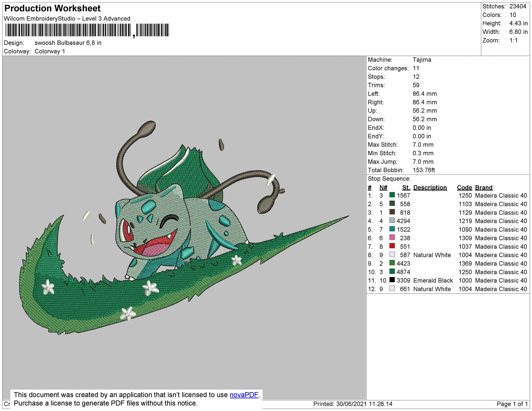Select the teal swatch beside 1522 stitches
The height and width of the screenshot is (411, 532).
coord(392,229)
